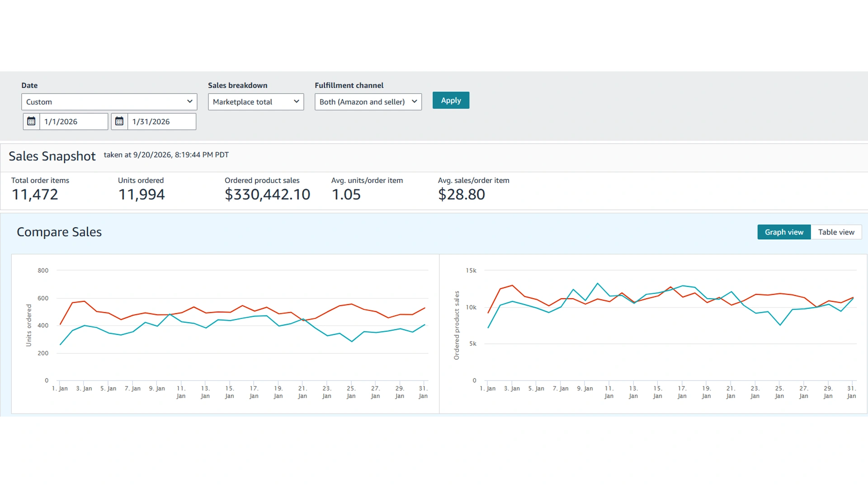The width and height of the screenshot is (868, 488).
Task: Select the Ordered product sales value $330,442.10
Action: 268,194
